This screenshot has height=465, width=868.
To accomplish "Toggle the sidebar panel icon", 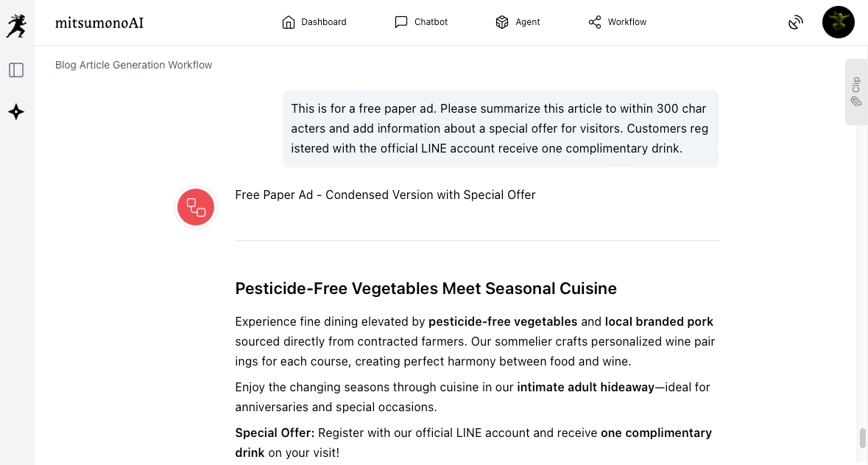I will (16, 70).
